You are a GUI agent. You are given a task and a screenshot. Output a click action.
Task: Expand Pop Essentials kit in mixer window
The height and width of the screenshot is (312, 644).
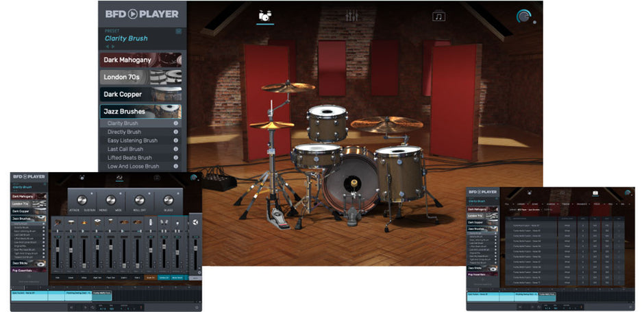coord(28,270)
